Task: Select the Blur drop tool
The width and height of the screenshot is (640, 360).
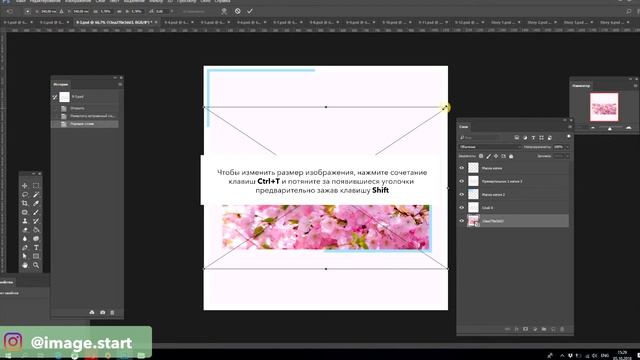Action: (x=24, y=239)
